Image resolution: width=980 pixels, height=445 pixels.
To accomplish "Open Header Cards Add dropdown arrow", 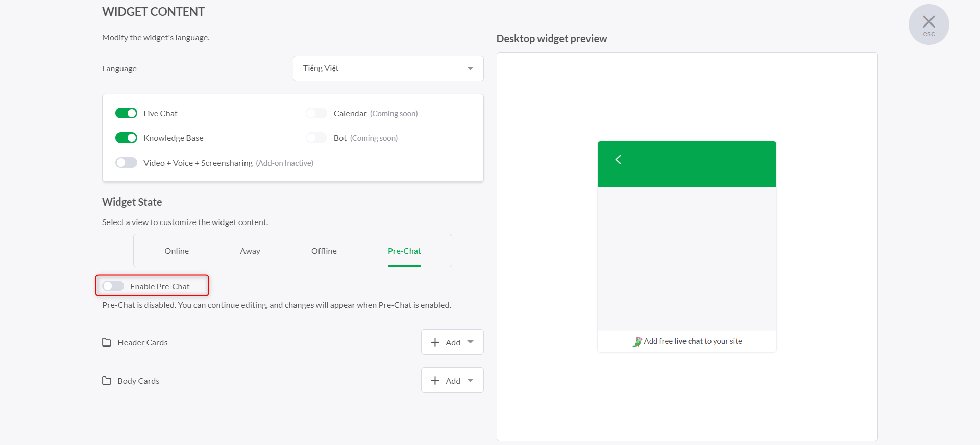I will coord(470,342).
